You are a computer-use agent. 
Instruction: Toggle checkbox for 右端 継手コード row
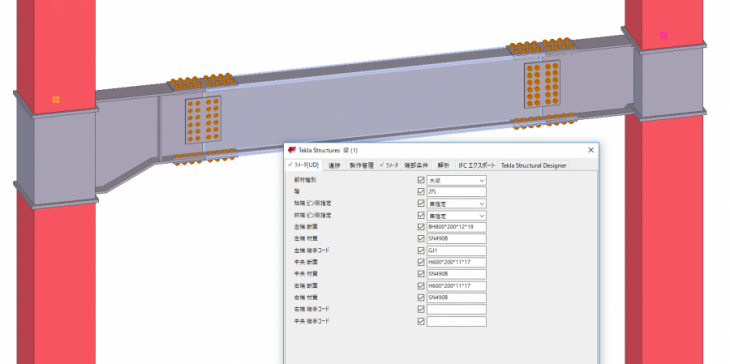(421, 309)
